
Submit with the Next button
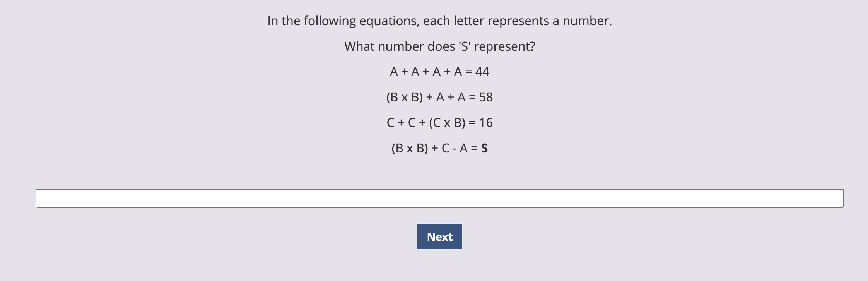[440, 236]
